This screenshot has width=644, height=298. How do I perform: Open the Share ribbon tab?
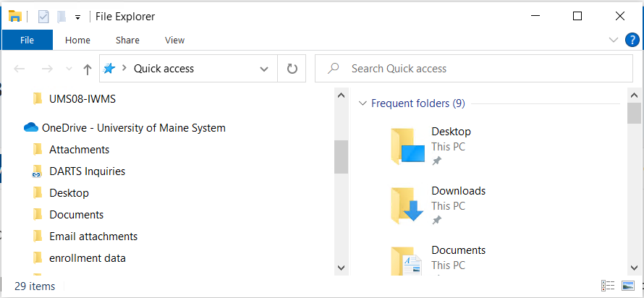(127, 41)
